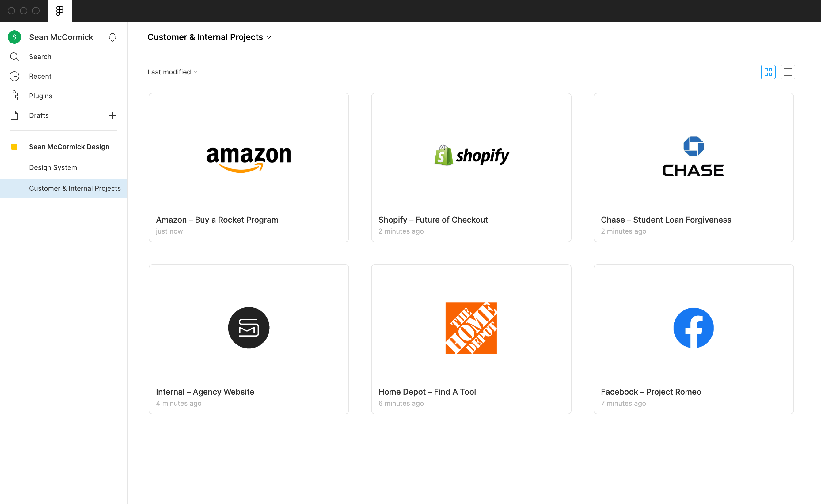Screen dimensions: 821x504
Task: Click the green user avatar 'S'
Action: click(x=14, y=37)
